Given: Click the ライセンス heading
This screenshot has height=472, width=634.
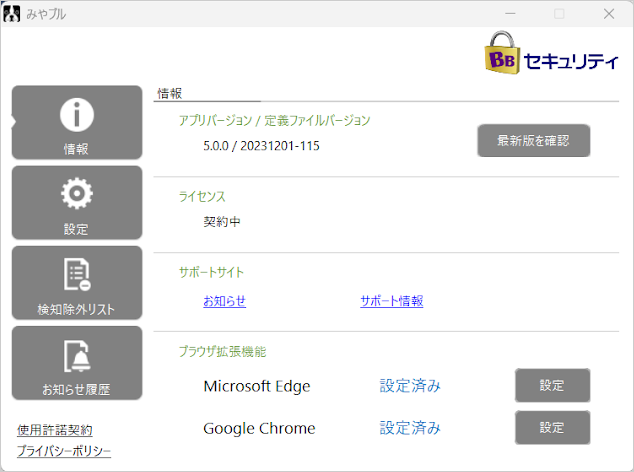Looking at the screenshot, I should (202, 197).
